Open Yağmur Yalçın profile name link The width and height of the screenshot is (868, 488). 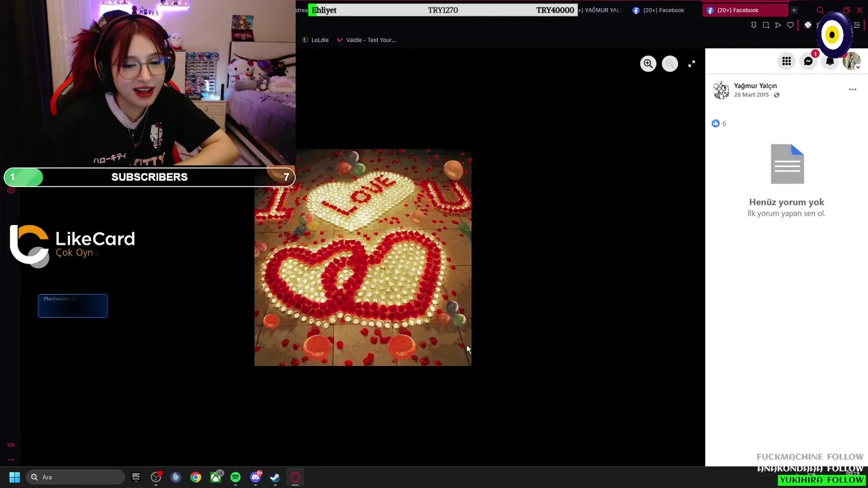755,86
